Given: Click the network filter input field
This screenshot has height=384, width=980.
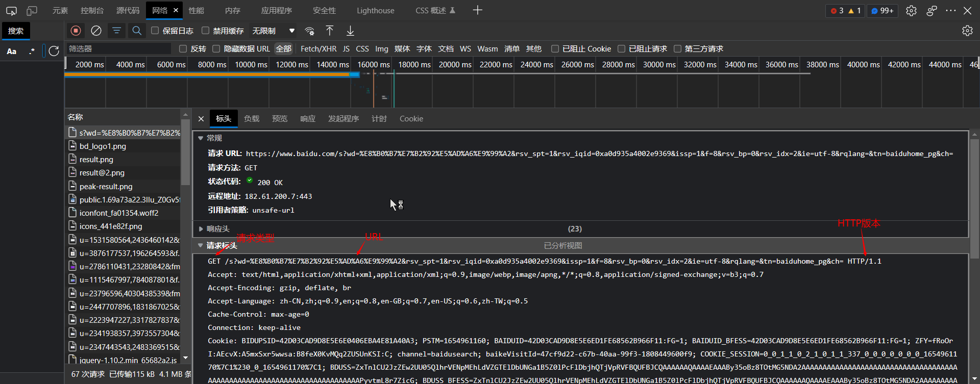Looking at the screenshot, I should click(x=119, y=49).
